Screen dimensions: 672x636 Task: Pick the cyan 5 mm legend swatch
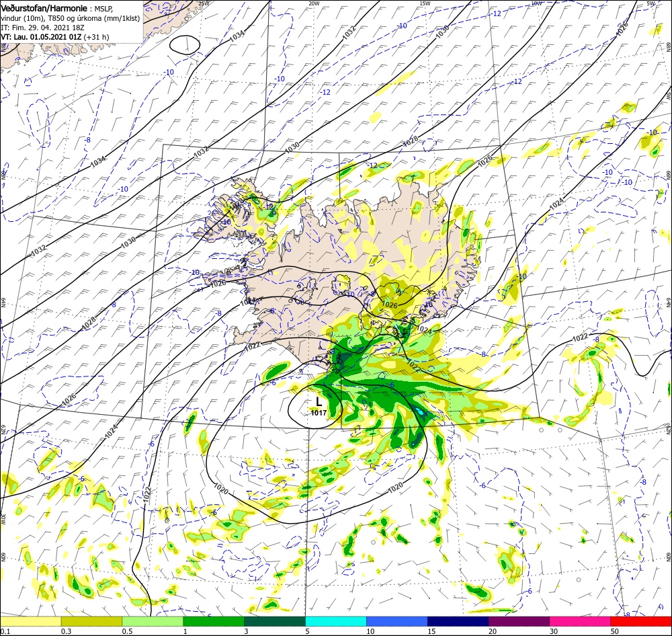(x=336, y=621)
